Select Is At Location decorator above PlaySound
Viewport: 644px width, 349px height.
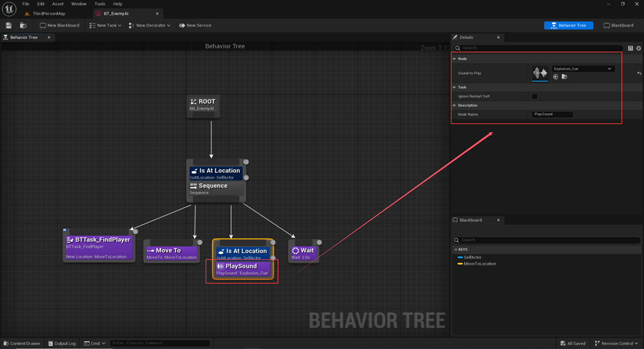[243, 254]
